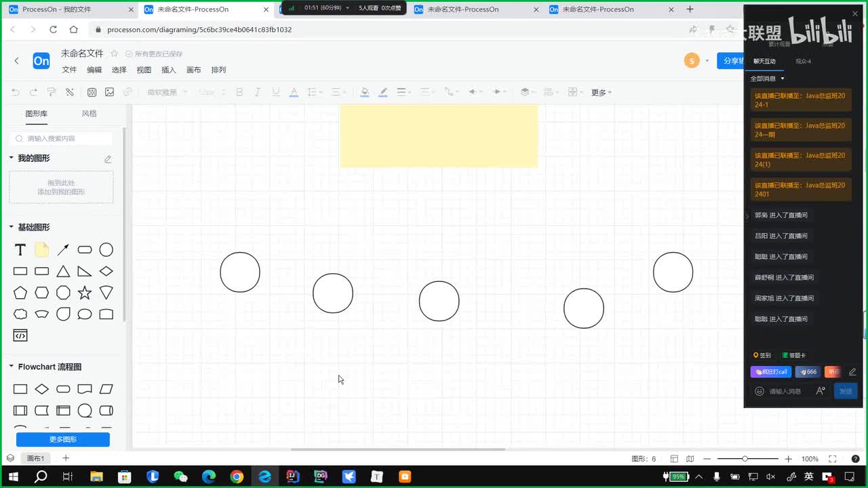Toggle fullscreen mode in status bar
Image resolution: width=868 pixels, height=488 pixels.
pos(833,459)
